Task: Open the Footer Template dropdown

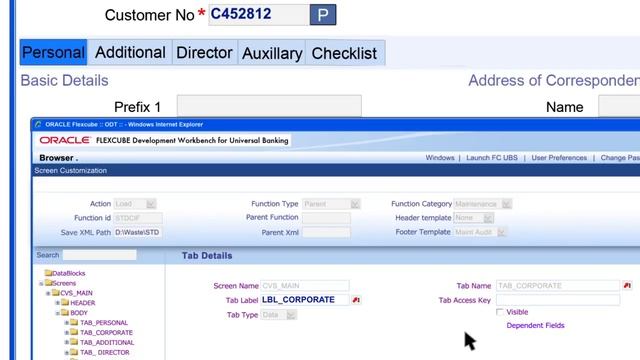Action: [480, 232]
